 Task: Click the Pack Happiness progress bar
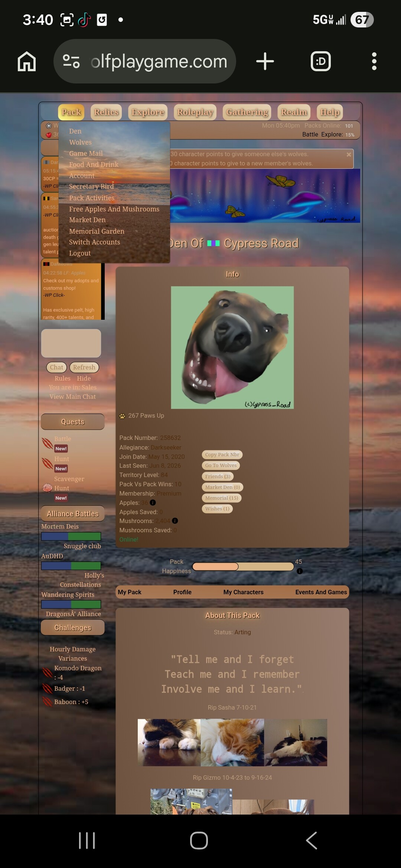coord(243,566)
